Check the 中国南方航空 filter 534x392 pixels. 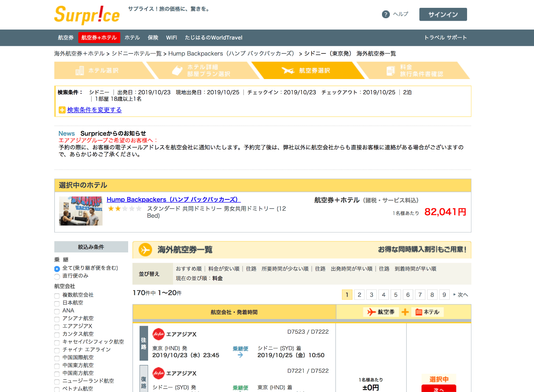pos(57,374)
